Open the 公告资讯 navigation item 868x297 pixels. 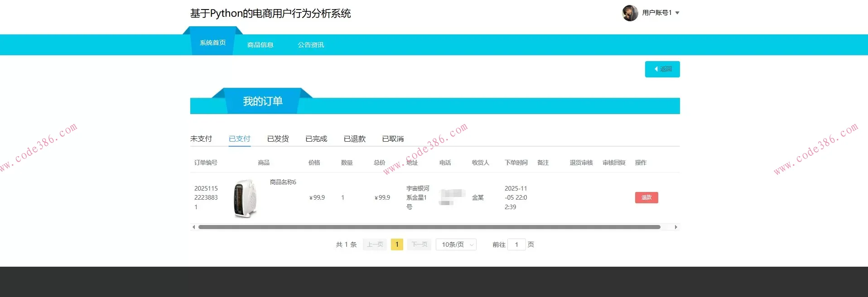(311, 45)
